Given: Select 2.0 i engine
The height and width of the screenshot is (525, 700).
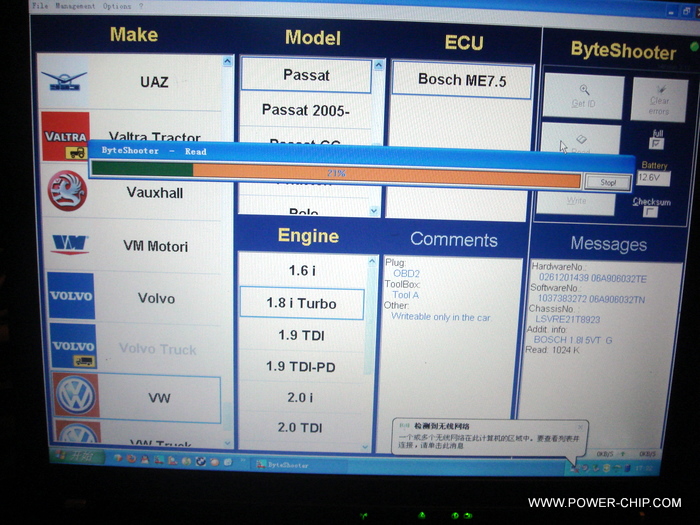Looking at the screenshot, I should coord(300,397).
